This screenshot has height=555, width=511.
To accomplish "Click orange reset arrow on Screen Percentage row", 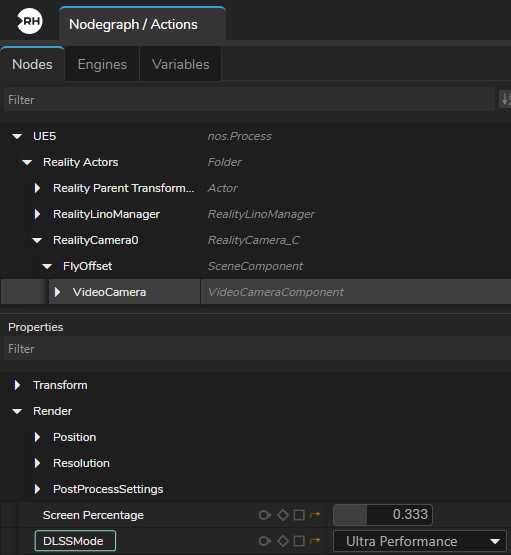I will pos(315,515).
